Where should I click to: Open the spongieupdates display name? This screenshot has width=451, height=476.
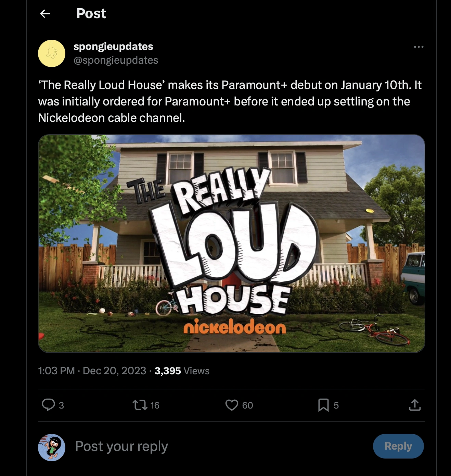click(114, 47)
